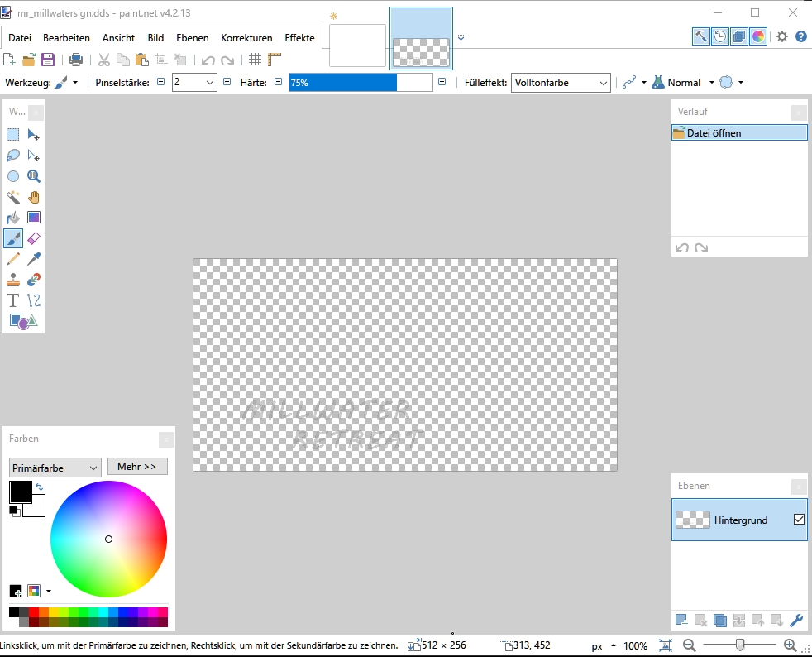Toggle the rulers display

[x=275, y=60]
